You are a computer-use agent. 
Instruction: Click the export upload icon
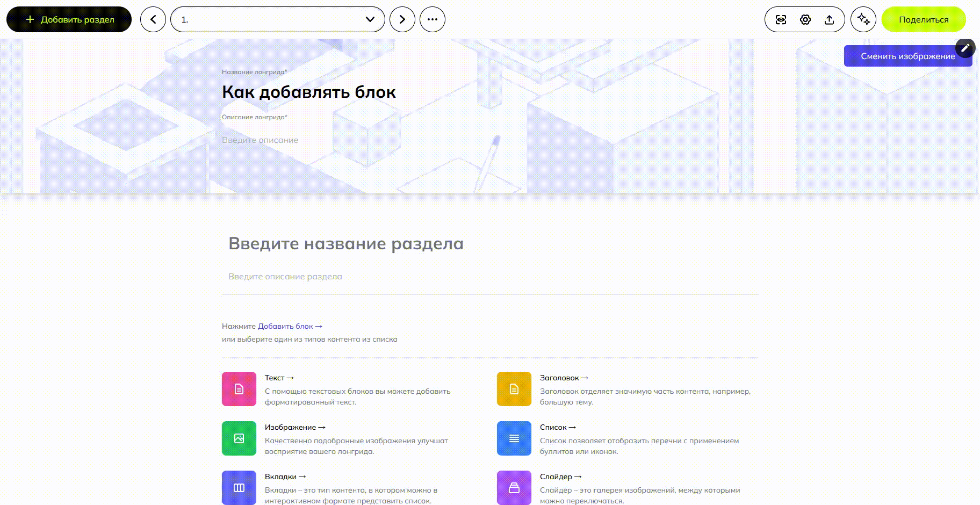pos(830,20)
